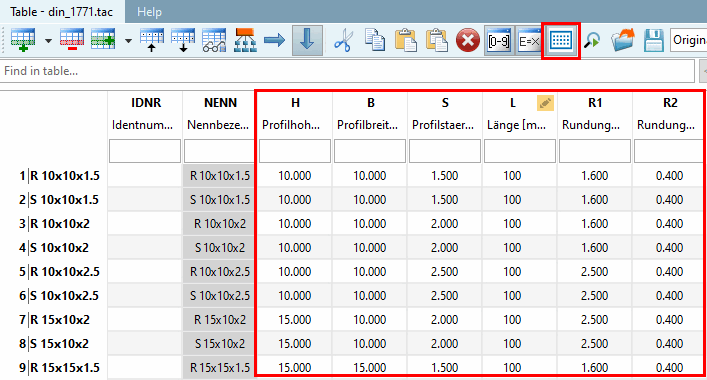Click the Find in table search field
707x380 pixels.
(x=347, y=71)
